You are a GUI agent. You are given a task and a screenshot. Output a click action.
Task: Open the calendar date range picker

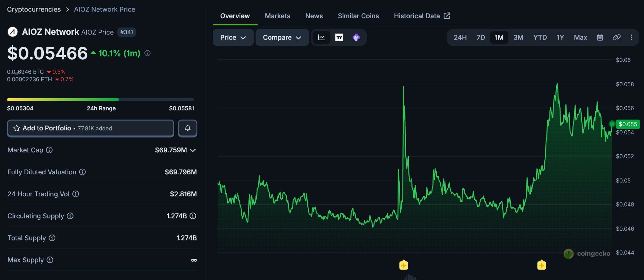[600, 38]
